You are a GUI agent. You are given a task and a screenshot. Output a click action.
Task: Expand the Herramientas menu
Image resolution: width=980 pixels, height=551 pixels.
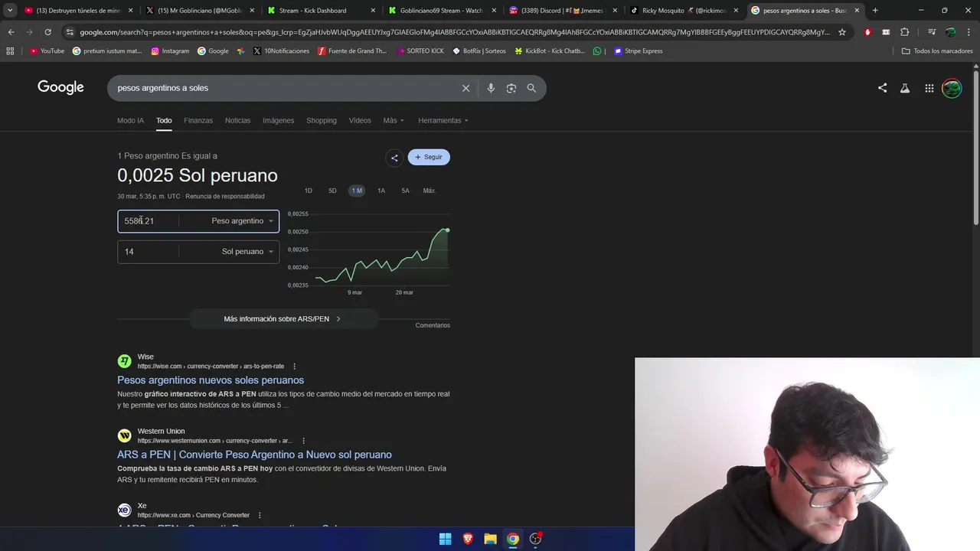click(443, 120)
